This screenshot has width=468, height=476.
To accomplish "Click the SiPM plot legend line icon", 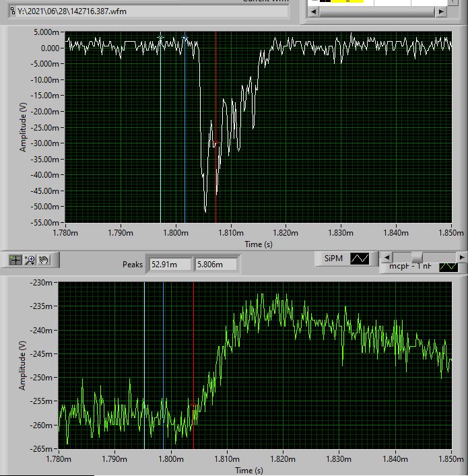I will [360, 259].
